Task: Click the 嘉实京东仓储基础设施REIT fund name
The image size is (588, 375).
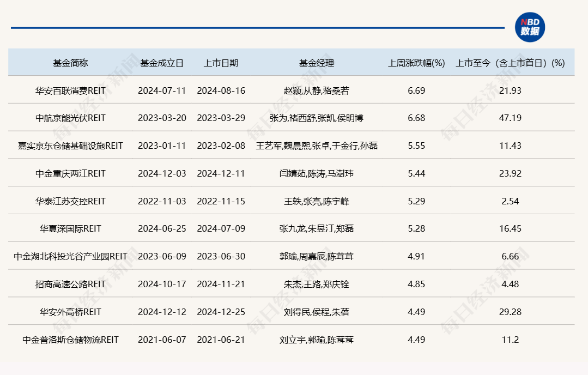Action: click(70, 146)
